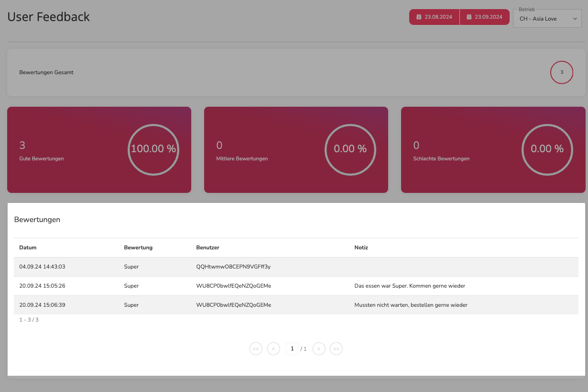Sort by the Datum column header
The height and width of the screenshot is (392, 588).
[28, 247]
